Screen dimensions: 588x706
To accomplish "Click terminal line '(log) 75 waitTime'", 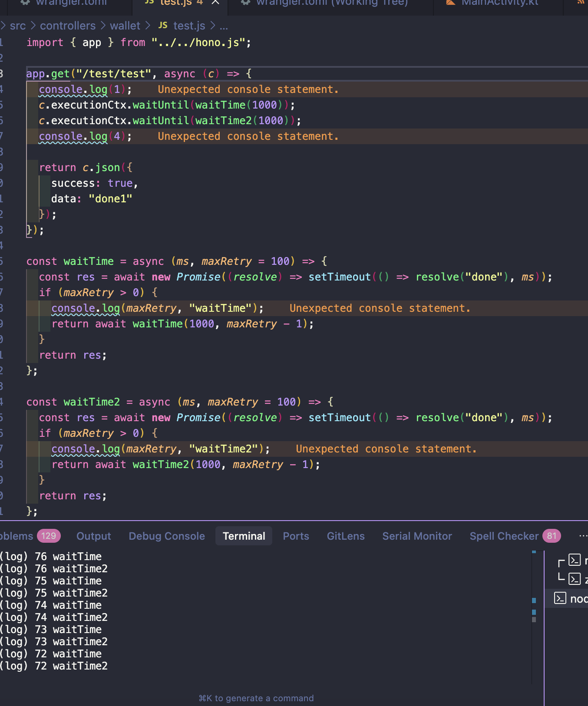I will [x=51, y=581].
